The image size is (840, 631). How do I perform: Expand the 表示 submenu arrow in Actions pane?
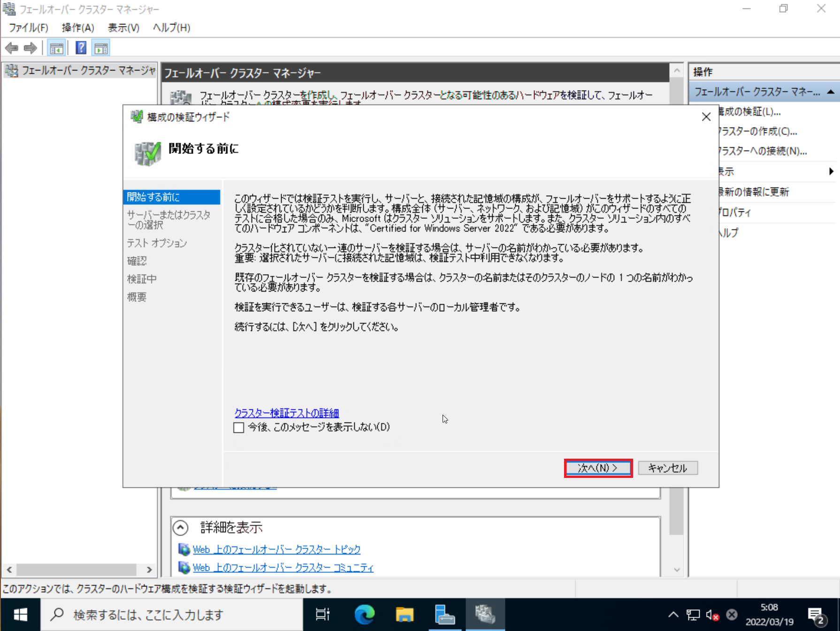coord(832,171)
